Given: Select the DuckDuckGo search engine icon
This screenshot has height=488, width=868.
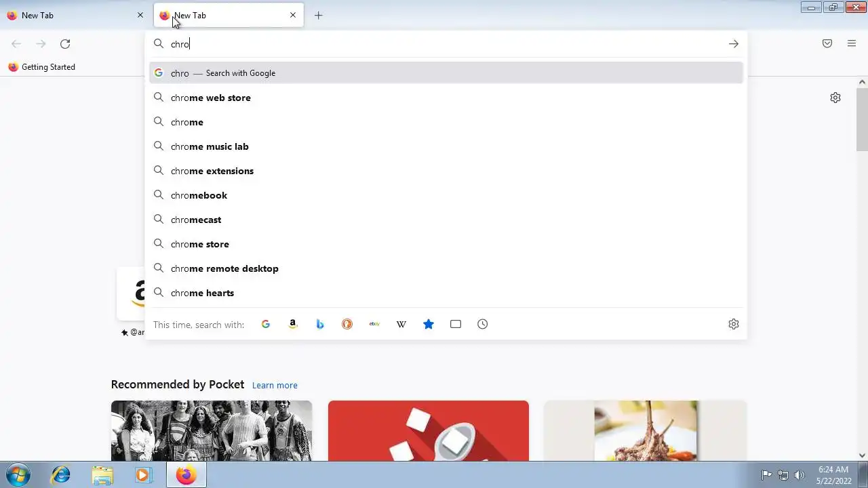Looking at the screenshot, I should (x=347, y=324).
